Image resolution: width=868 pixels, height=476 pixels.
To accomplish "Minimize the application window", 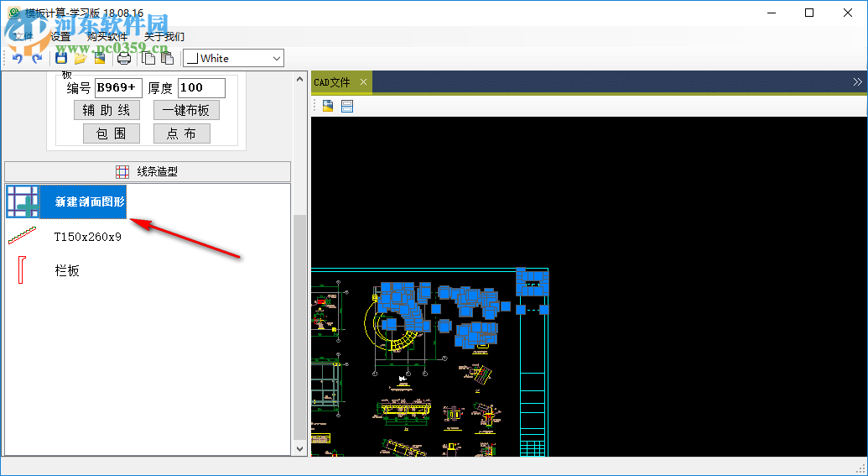I will 771,13.
